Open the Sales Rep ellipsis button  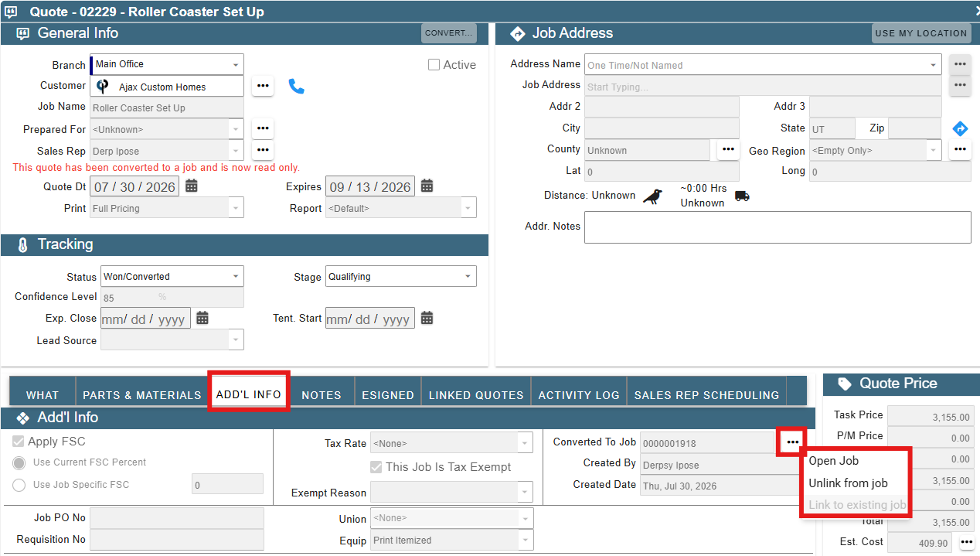pyautogui.click(x=263, y=150)
